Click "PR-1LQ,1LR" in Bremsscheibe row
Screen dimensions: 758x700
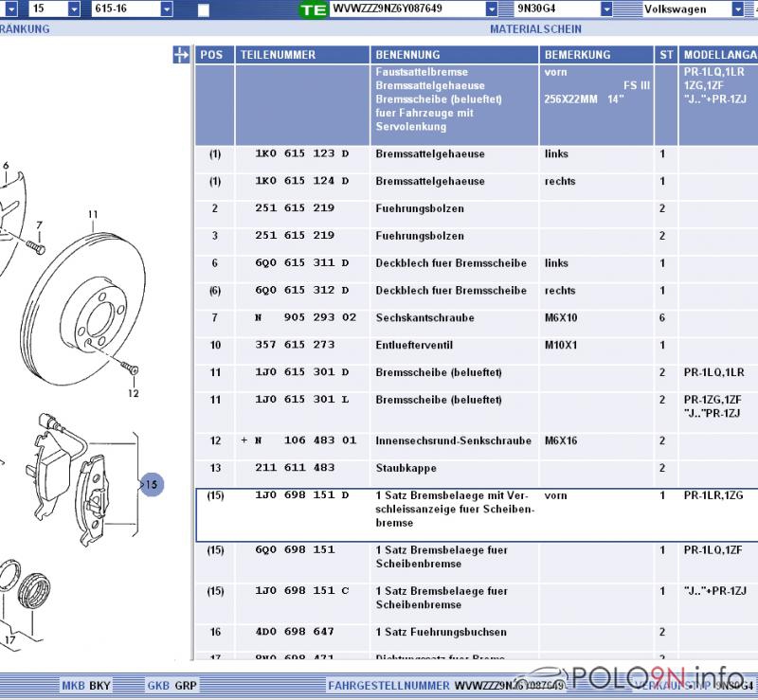[x=714, y=372]
